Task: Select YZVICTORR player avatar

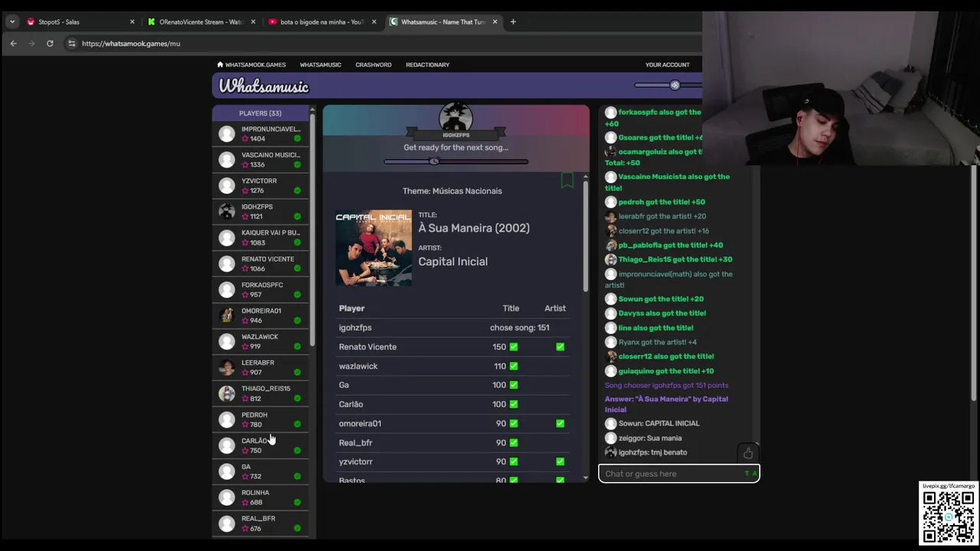Action: (227, 186)
